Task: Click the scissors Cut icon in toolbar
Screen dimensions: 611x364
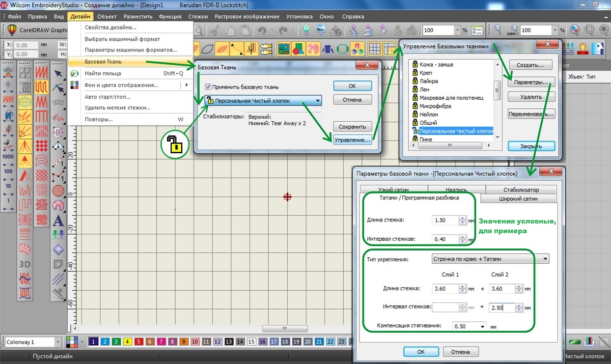Action: pyautogui.click(x=215, y=31)
